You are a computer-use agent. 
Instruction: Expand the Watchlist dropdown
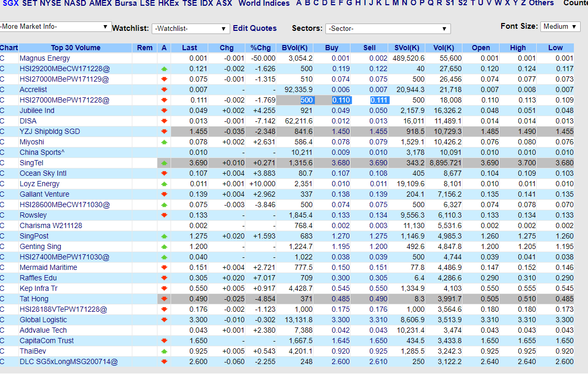coord(191,29)
